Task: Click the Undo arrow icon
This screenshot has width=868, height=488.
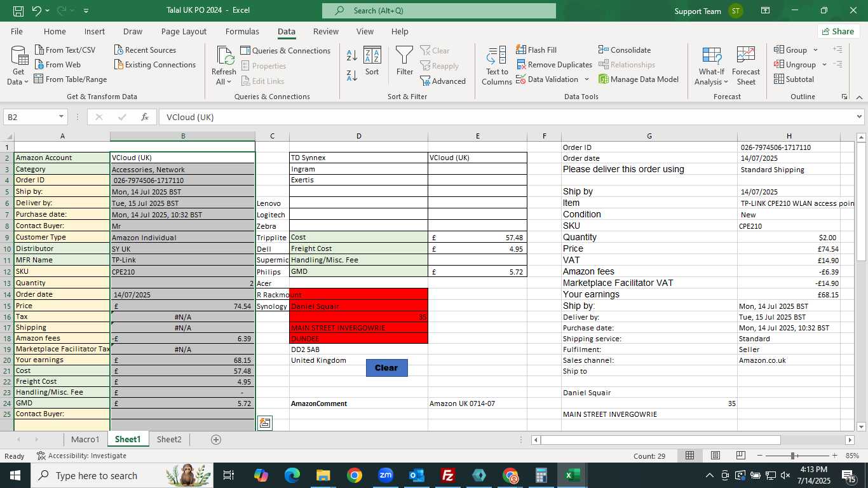Action: [37, 11]
